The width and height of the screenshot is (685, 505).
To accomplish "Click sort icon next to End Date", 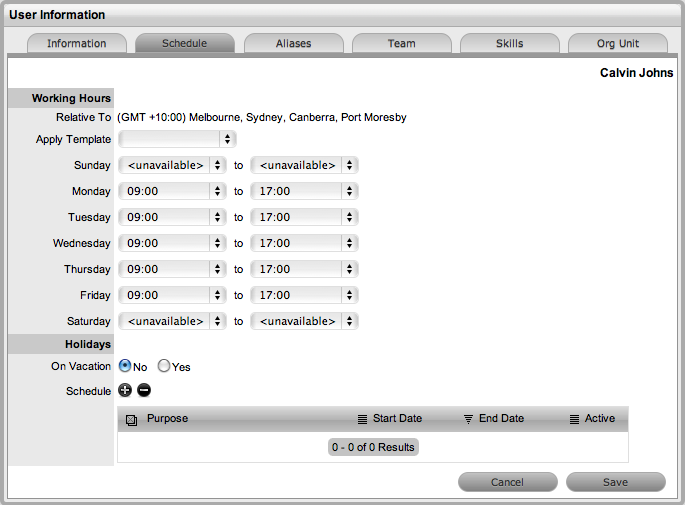I will [468, 419].
